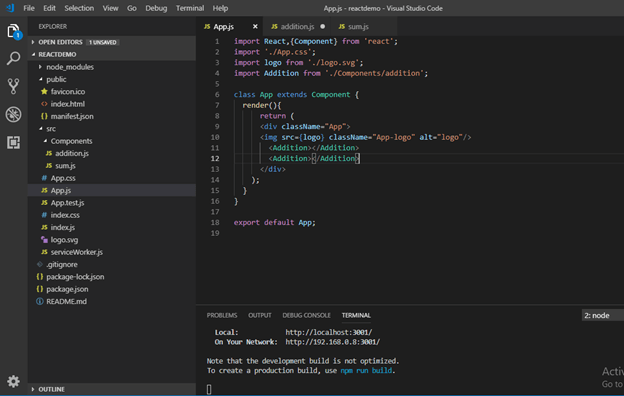Viewport: 624px width, 396px height.
Task: Close the App.js editor tab
Action: 255,26
